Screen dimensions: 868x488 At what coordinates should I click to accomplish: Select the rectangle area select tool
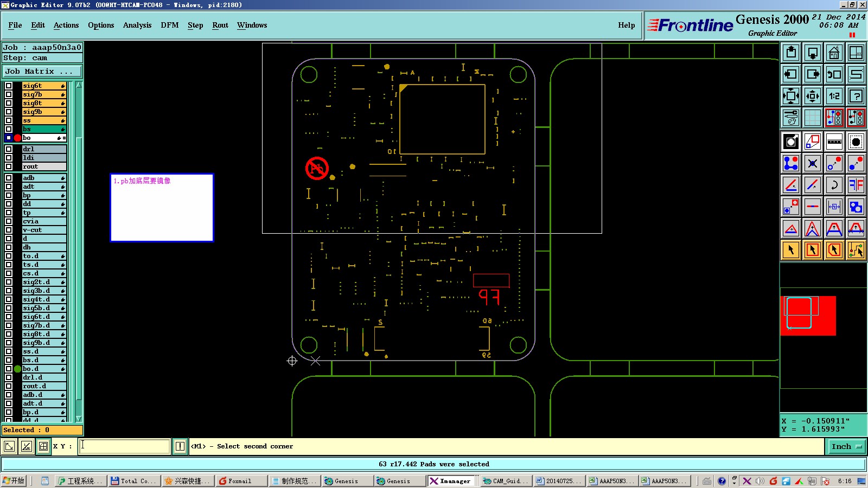pyautogui.click(x=813, y=250)
